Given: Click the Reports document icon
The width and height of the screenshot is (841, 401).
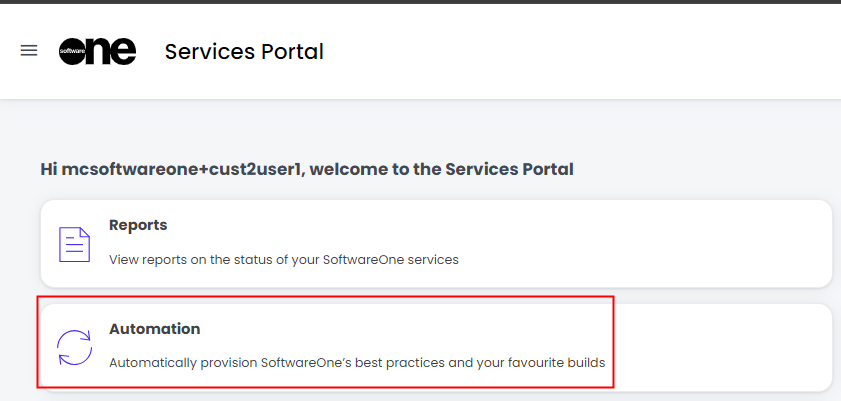Looking at the screenshot, I should tap(74, 244).
